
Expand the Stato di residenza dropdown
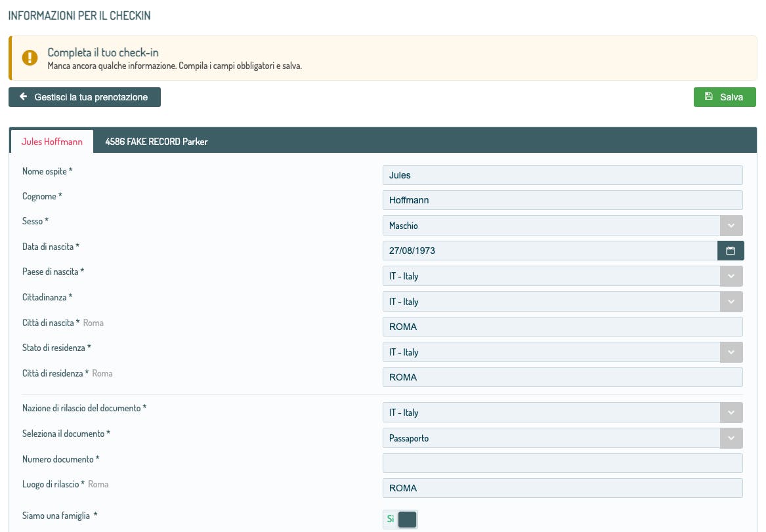563,352
